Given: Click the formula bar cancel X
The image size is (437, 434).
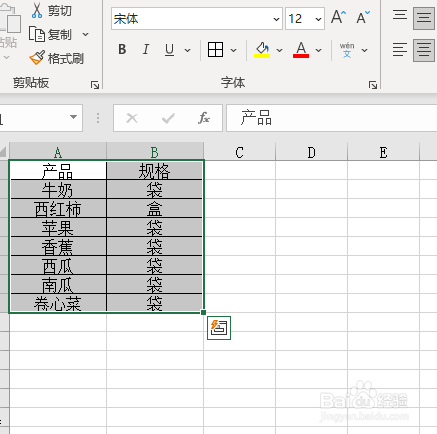Looking at the screenshot, I should [x=132, y=118].
